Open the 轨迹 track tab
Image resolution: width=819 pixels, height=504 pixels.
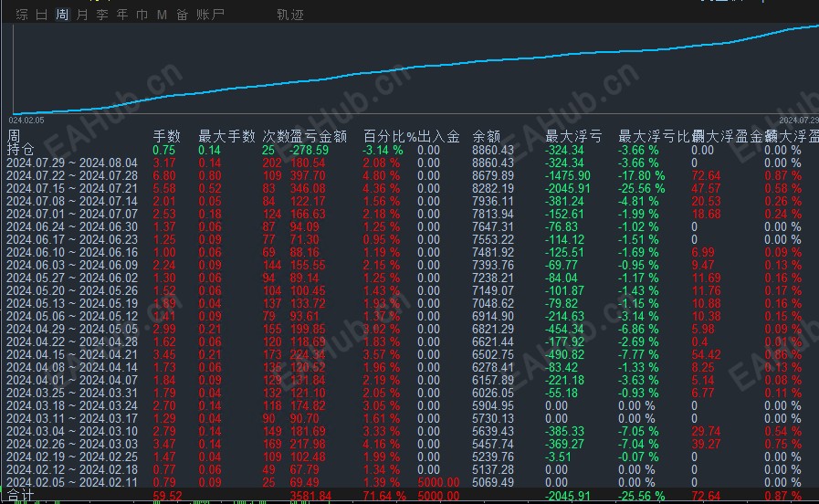click(289, 15)
